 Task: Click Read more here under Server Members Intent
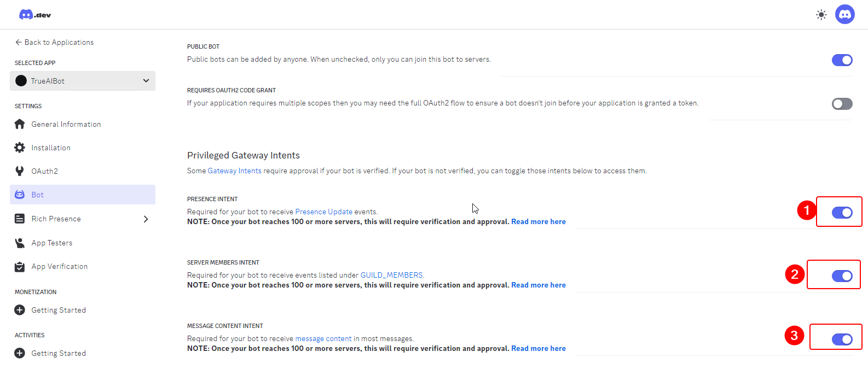tap(539, 285)
